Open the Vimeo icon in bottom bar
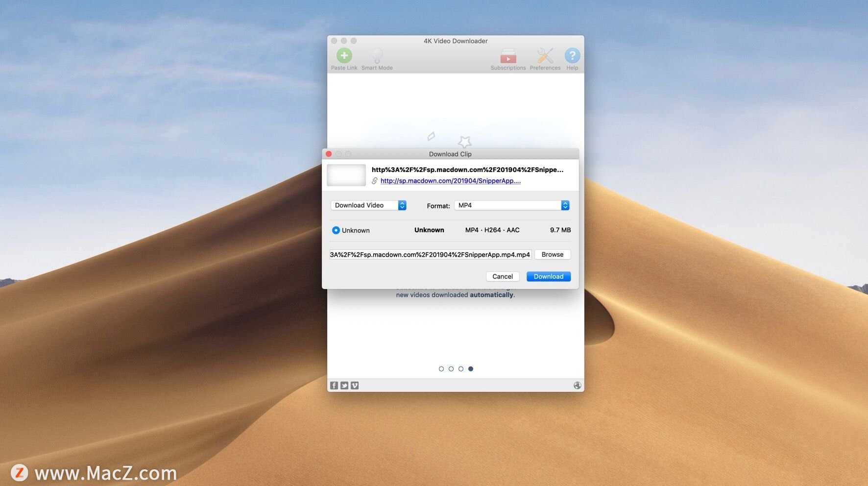The height and width of the screenshot is (486, 868). pos(355,386)
